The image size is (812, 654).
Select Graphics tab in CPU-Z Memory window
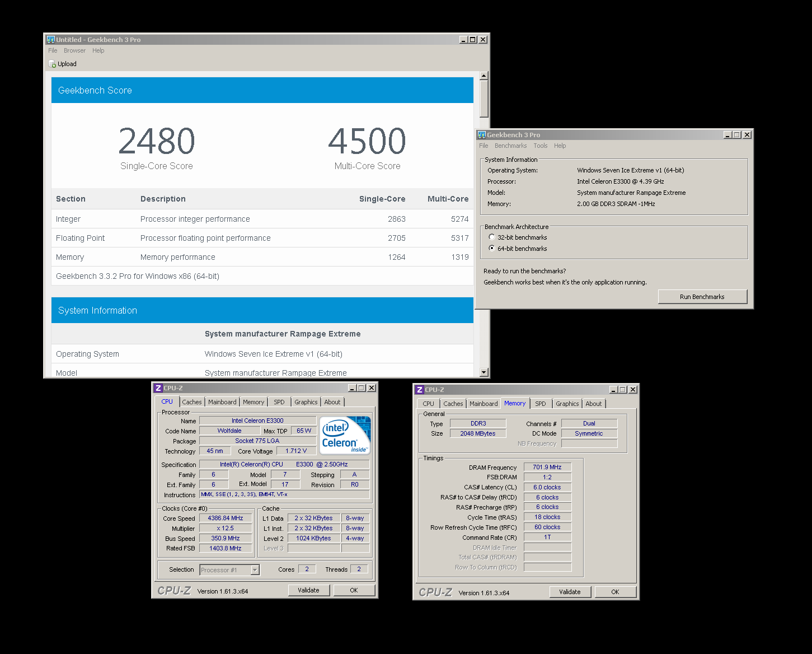click(567, 404)
